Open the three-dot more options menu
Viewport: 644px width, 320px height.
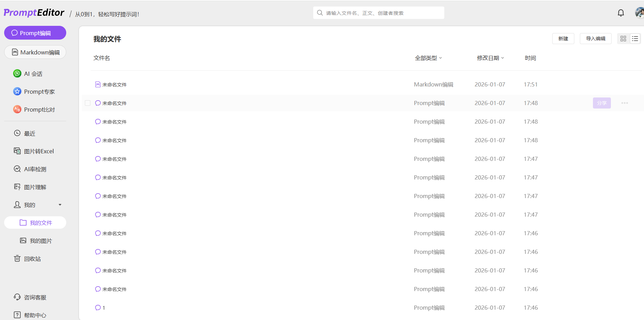[624, 103]
